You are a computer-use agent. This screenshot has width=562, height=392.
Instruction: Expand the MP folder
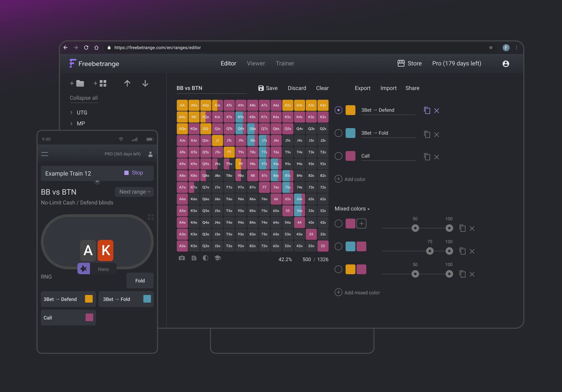coord(71,123)
